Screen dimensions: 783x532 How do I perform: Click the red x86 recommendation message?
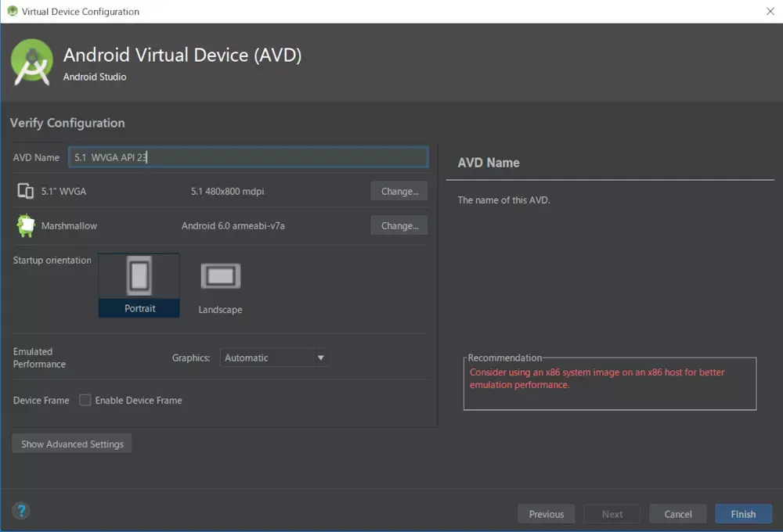[597, 379]
